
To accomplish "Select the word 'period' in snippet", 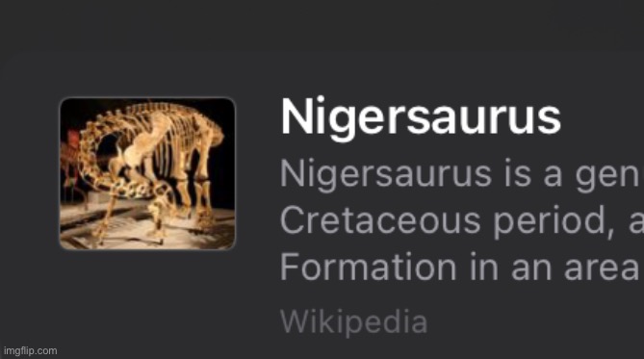I will pyautogui.click(x=554, y=221).
